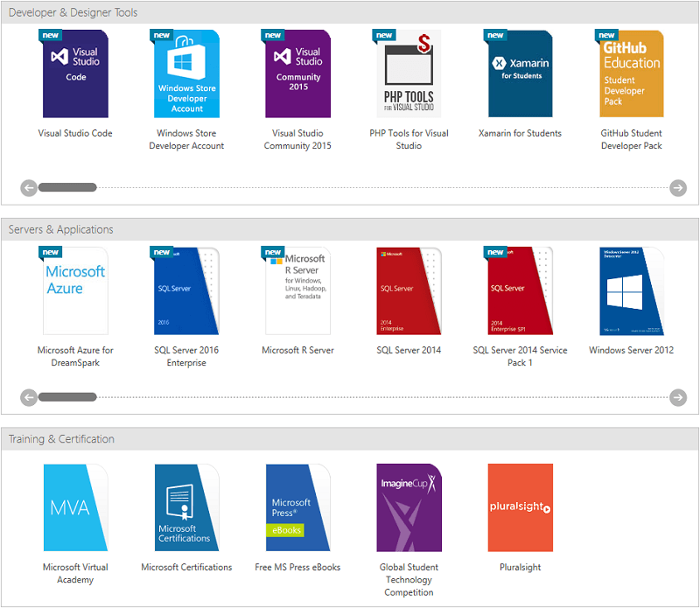Open the Xamarin for Students cover

[x=520, y=73]
